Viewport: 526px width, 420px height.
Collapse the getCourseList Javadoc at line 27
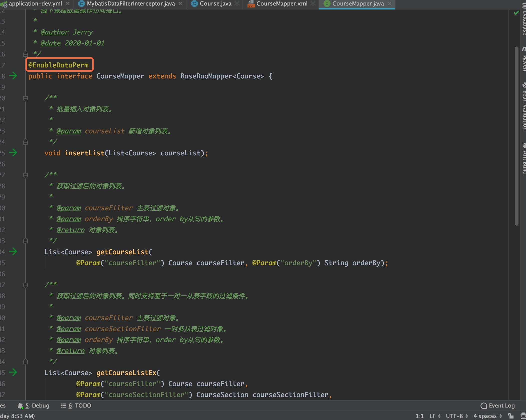pyautogui.click(x=25, y=175)
